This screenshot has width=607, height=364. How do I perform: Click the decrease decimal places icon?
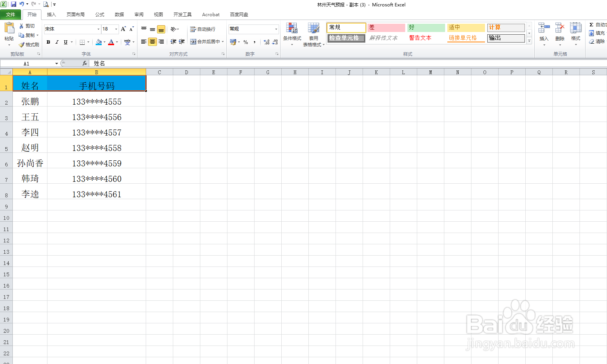(275, 42)
